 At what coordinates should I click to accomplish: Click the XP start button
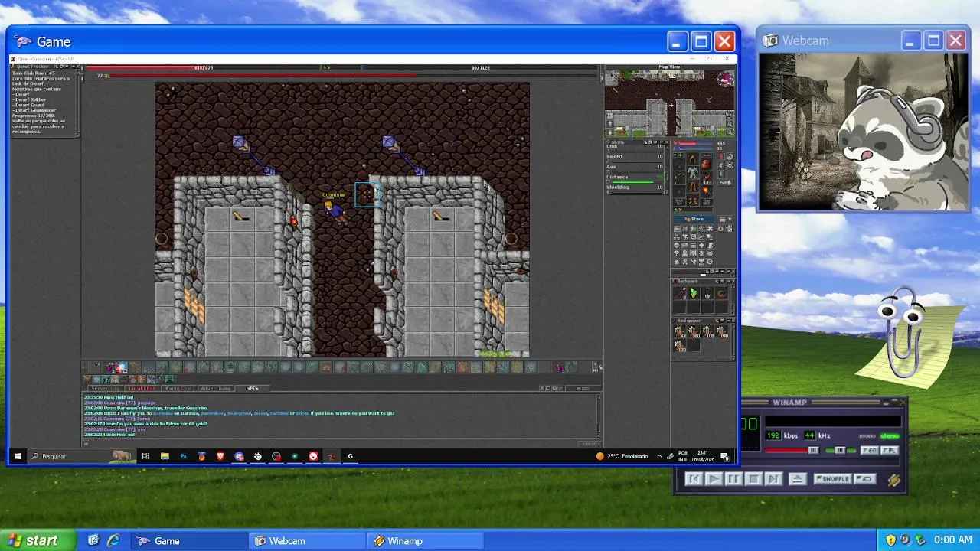38,540
